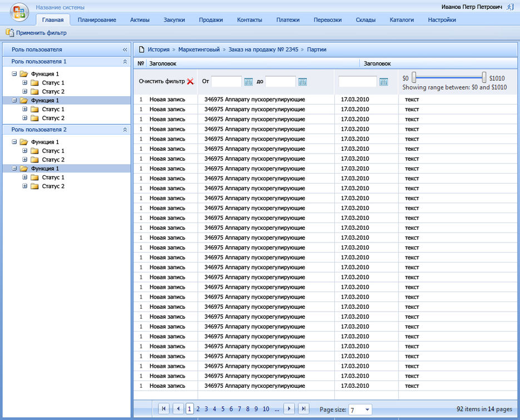Click the round application logo button
This screenshot has height=420, width=520.
[x=19, y=12]
